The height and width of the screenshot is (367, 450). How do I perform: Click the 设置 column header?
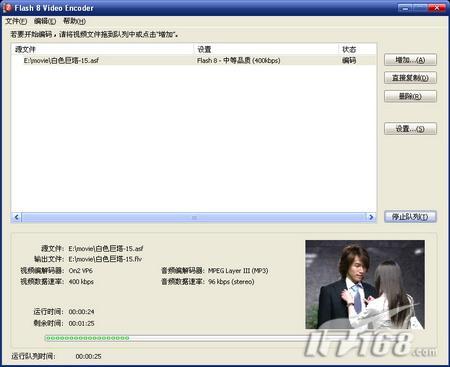(266, 49)
